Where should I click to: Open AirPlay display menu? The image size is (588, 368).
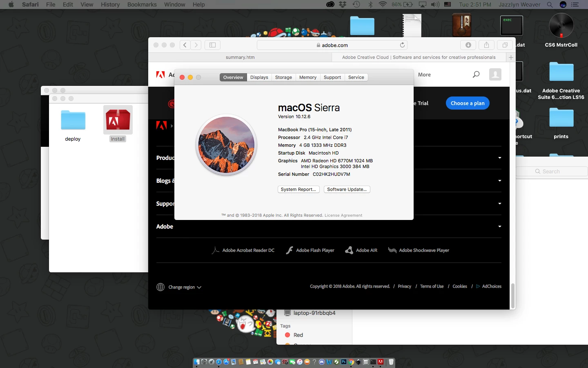click(423, 4)
